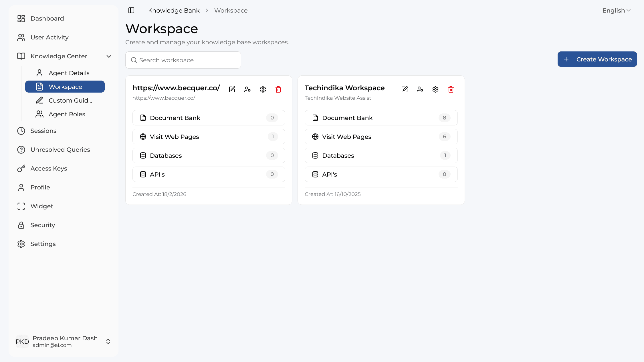Click the search magnifier icon
This screenshot has width=644, height=362.
click(134, 60)
